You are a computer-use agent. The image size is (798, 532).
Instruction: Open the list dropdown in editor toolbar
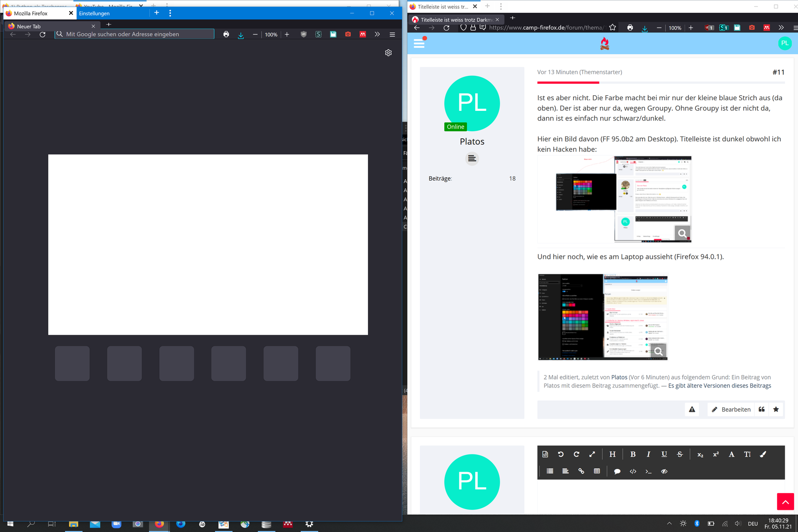tap(550, 471)
